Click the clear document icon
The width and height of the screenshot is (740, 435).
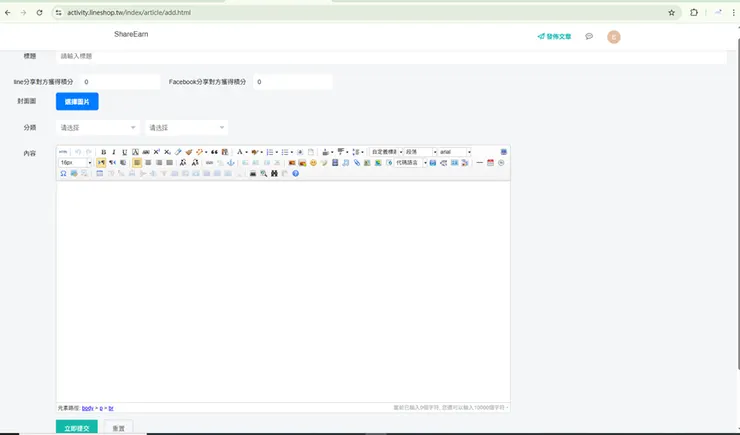coord(311,152)
